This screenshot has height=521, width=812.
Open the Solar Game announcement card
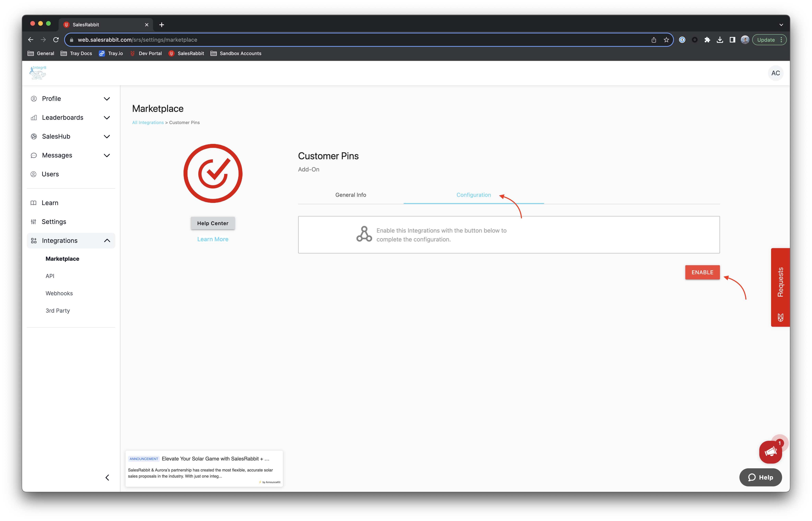pos(204,469)
